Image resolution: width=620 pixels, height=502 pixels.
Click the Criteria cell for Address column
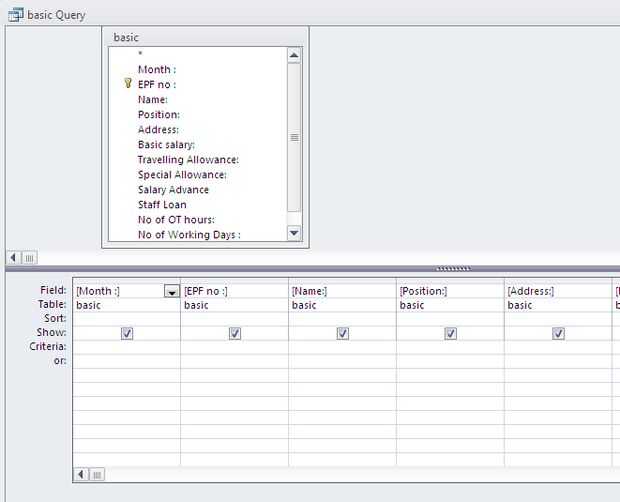tap(558, 347)
